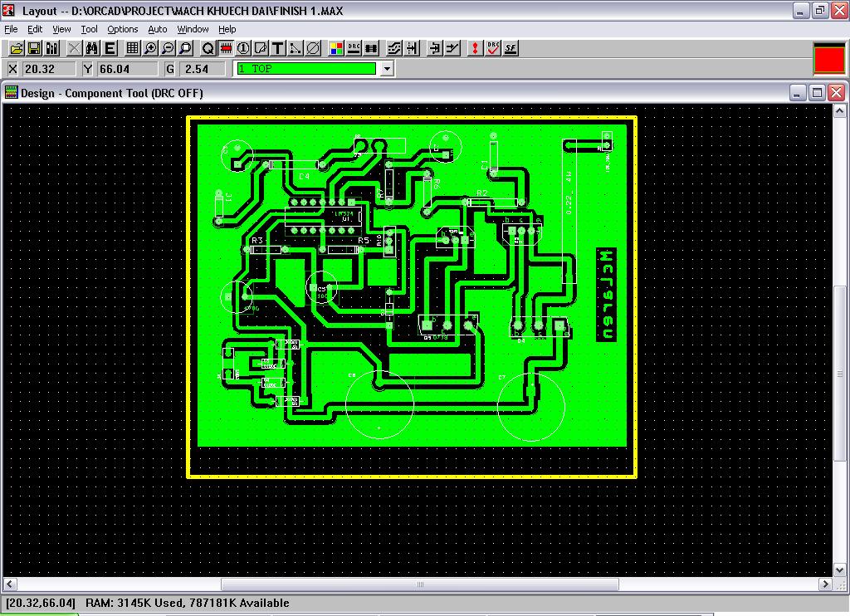Click the horizontal scrollbar thumb

pos(420,584)
